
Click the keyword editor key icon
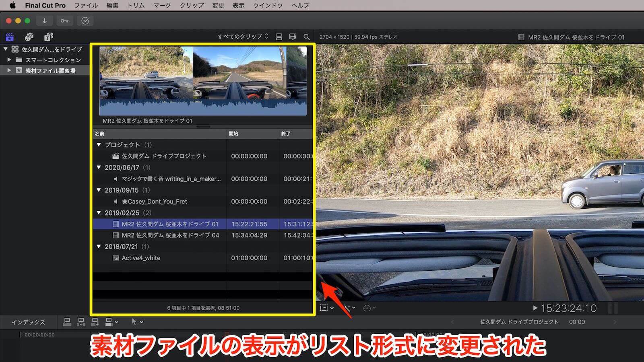64,21
